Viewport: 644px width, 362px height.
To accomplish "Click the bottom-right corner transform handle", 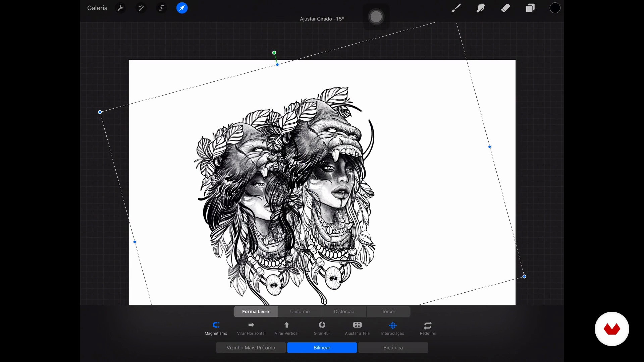I will pyautogui.click(x=524, y=277).
